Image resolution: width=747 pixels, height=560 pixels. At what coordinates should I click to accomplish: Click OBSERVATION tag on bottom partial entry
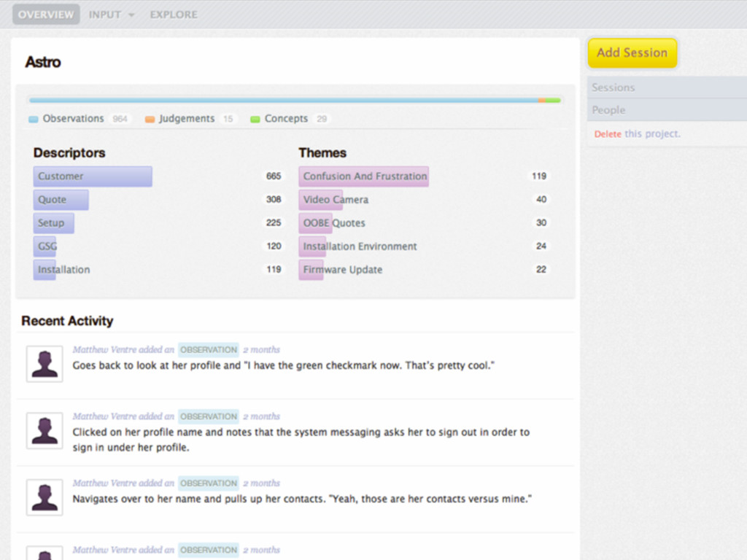point(209,550)
